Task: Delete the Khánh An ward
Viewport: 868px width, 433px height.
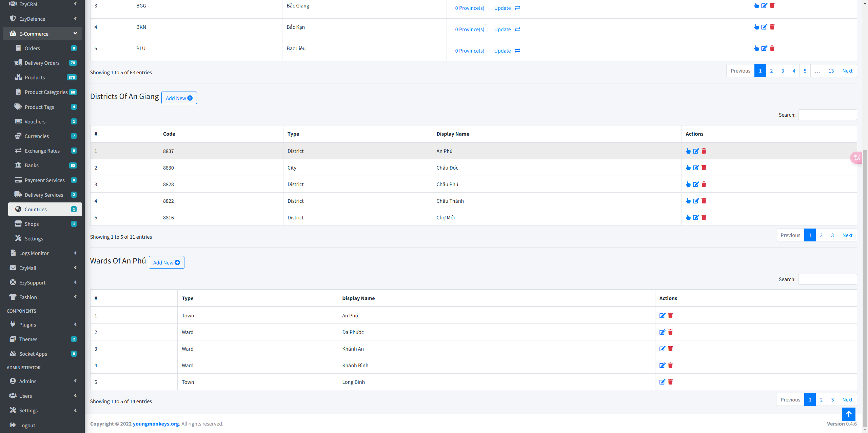Action: click(670, 349)
